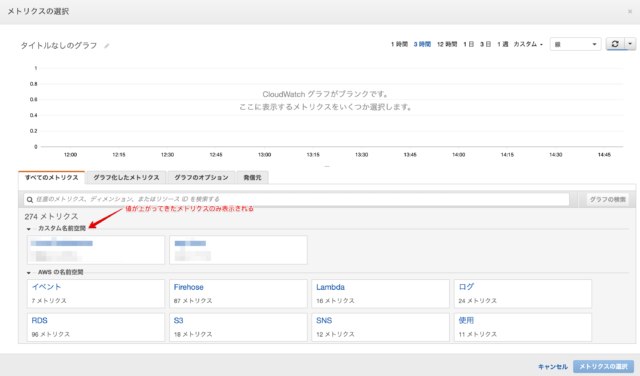Collapse the カスタム名前空間 section
640x376 pixels.
(29, 229)
